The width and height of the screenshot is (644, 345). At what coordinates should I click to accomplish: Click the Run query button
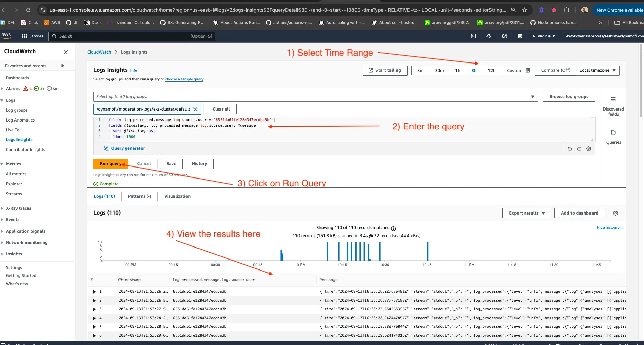pos(111,164)
